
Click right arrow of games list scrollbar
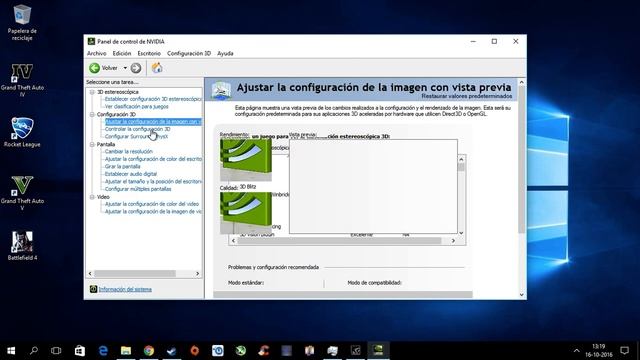(453, 241)
